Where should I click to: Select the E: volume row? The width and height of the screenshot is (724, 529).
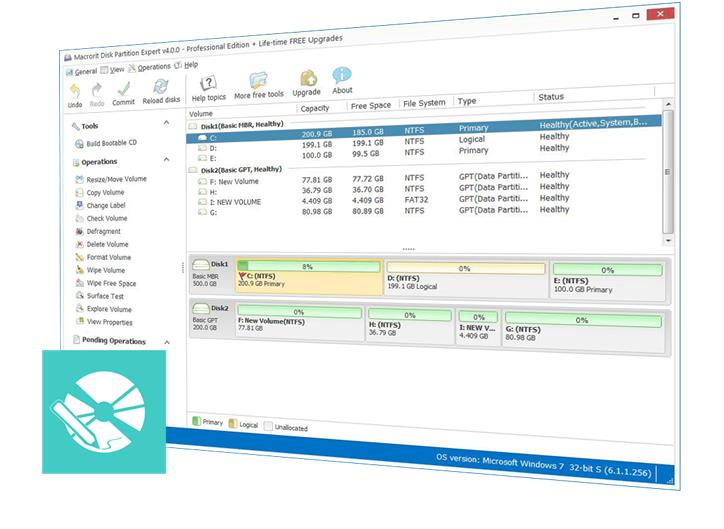[x=424, y=154]
